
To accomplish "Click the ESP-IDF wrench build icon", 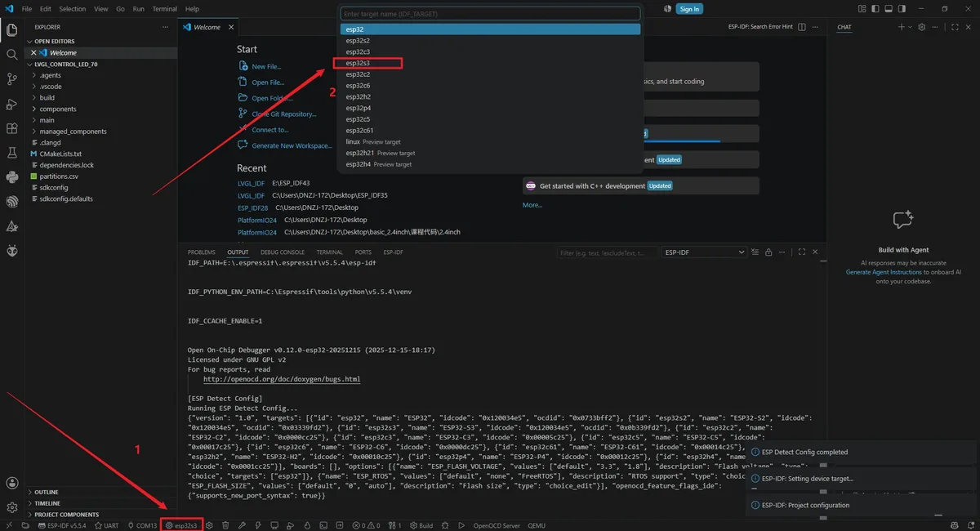I will click(242, 525).
